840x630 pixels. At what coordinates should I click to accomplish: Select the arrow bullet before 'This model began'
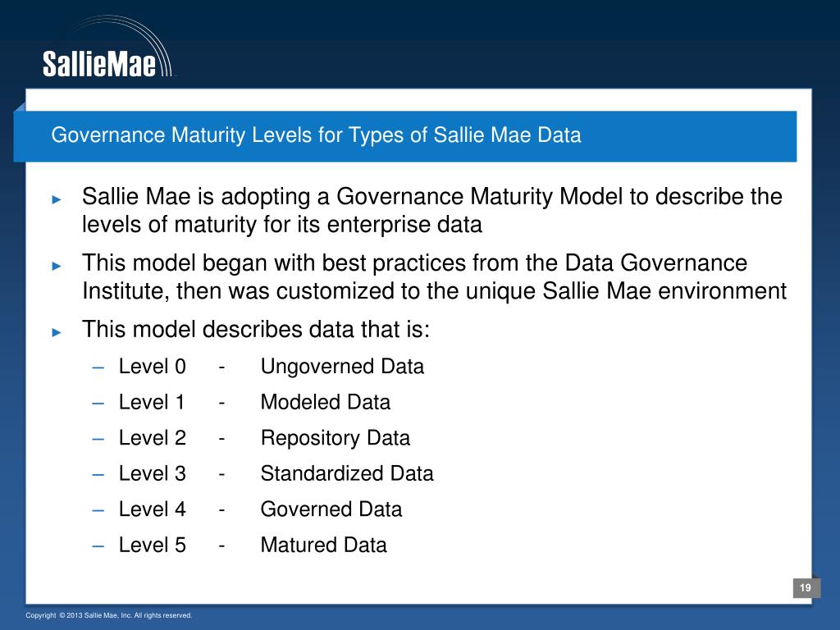(x=57, y=266)
